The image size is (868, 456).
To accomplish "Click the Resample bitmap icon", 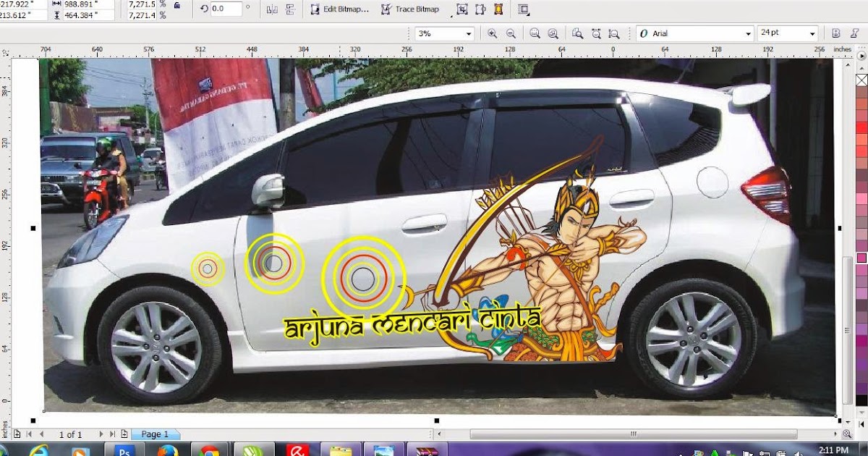I will (x=480, y=9).
